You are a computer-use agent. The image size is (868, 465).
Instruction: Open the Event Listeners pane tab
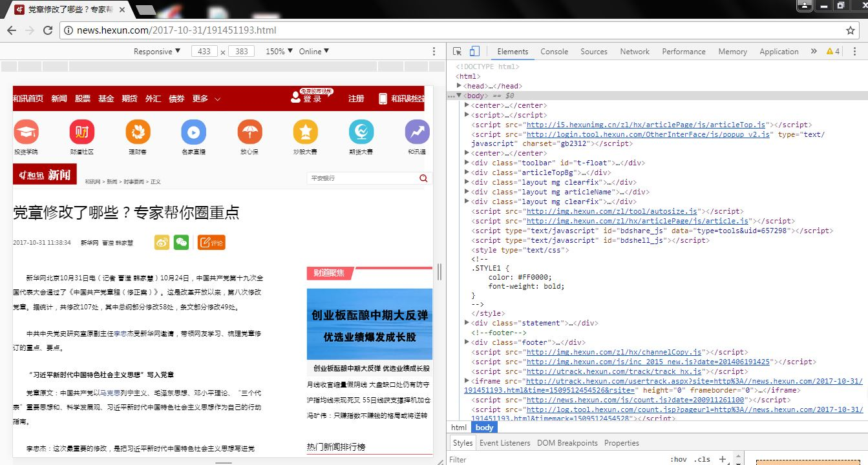505,443
